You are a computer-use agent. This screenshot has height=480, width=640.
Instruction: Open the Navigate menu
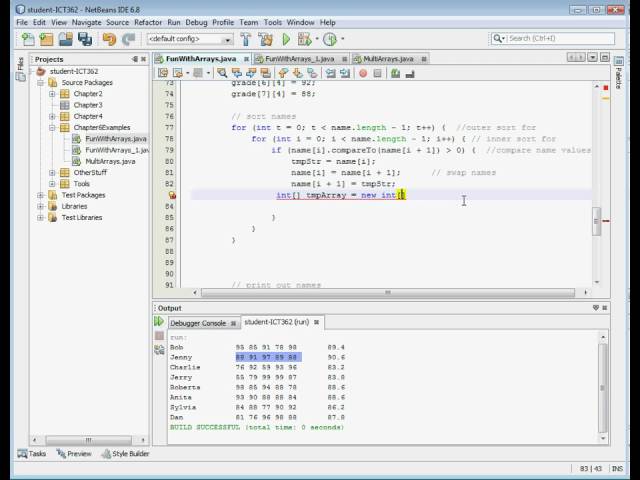pyautogui.click(x=86, y=22)
